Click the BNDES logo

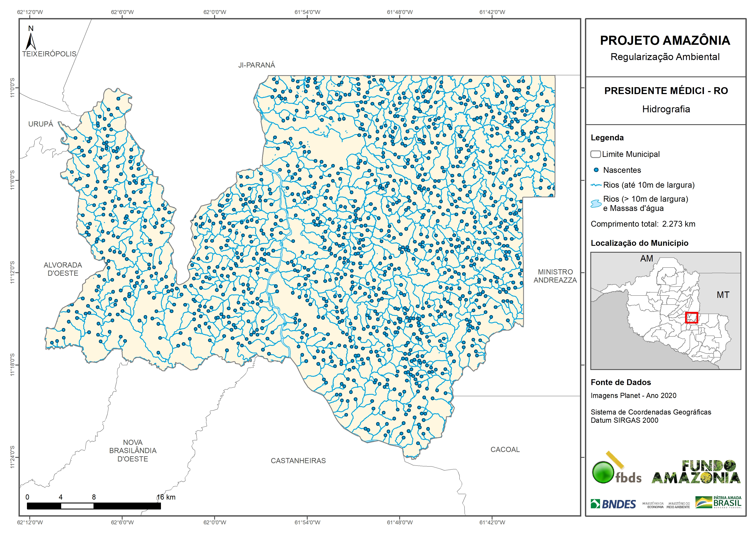click(613, 504)
